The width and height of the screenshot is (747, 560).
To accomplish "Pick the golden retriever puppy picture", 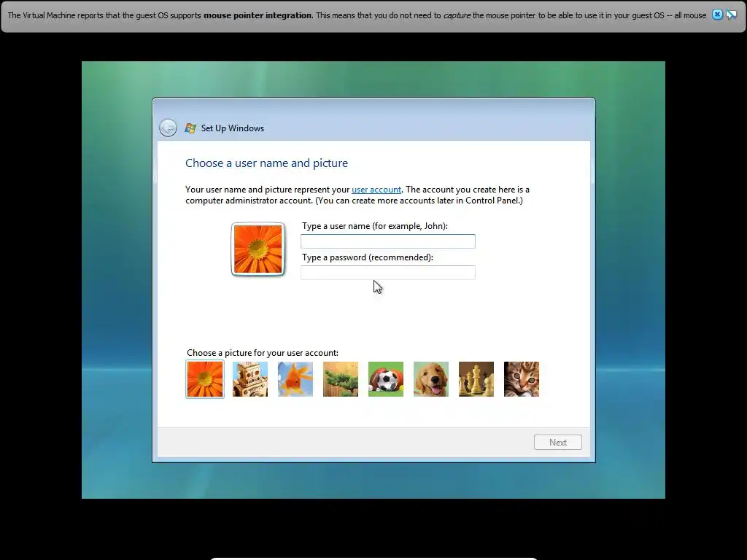I will 431,379.
